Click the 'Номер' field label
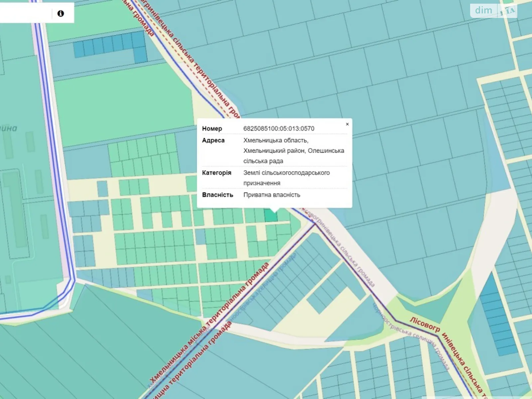Screen dimensions: 532x399 coord(212,129)
